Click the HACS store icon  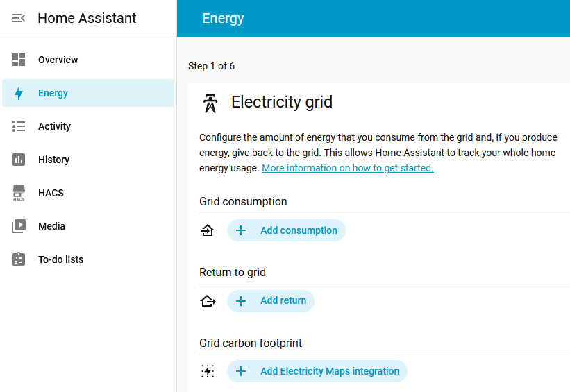(x=19, y=193)
